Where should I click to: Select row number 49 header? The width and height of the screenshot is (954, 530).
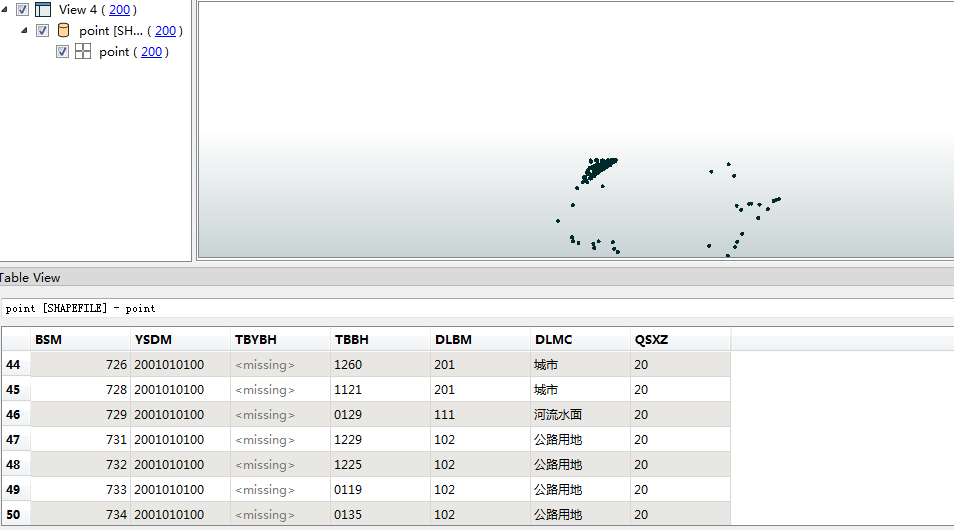pos(16,489)
